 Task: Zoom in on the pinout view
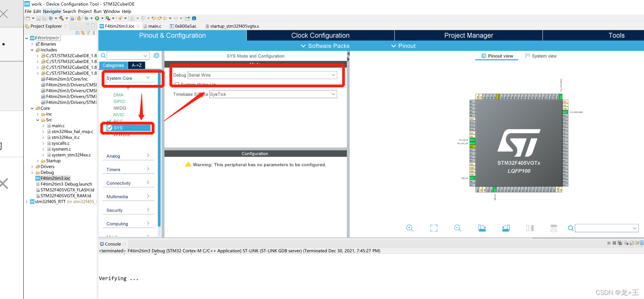[x=410, y=228]
